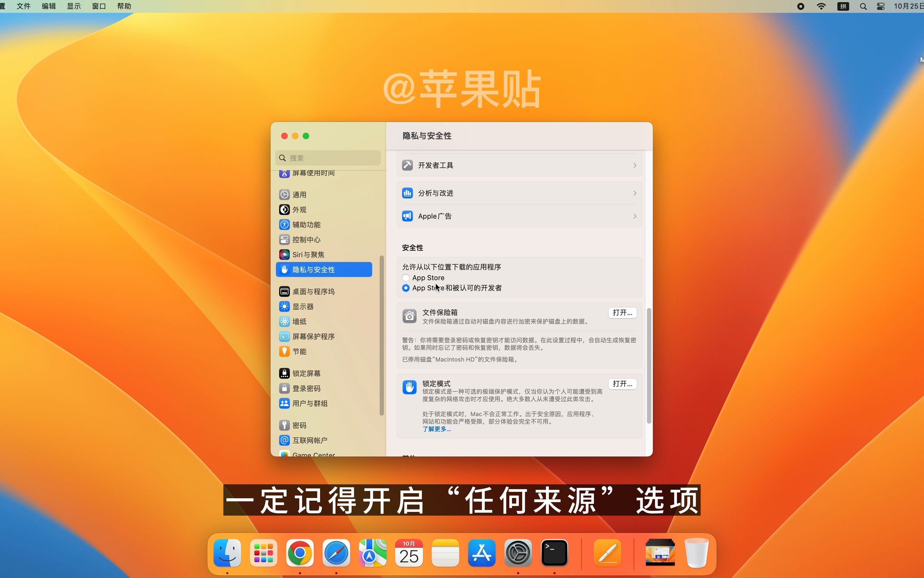Screen dimensions: 924x578
Task: Open Wi-Fi status in menu bar
Action: pyautogui.click(x=821, y=6)
